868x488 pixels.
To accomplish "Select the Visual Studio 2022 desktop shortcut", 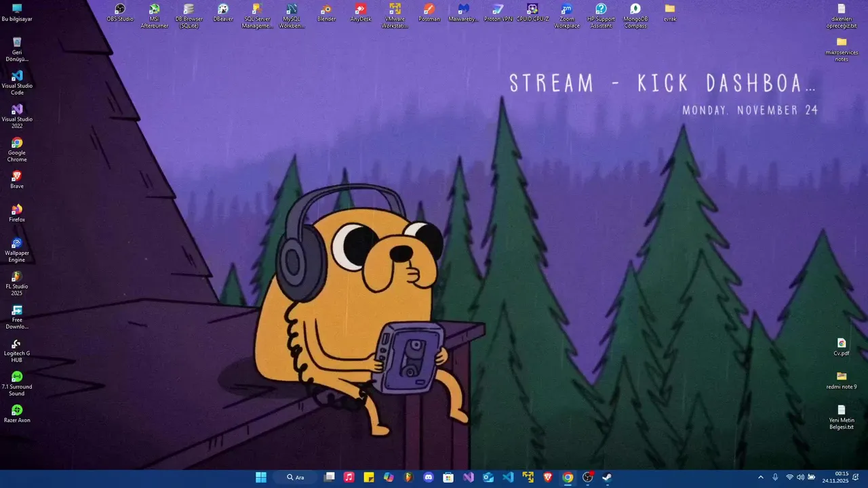I will (x=17, y=116).
